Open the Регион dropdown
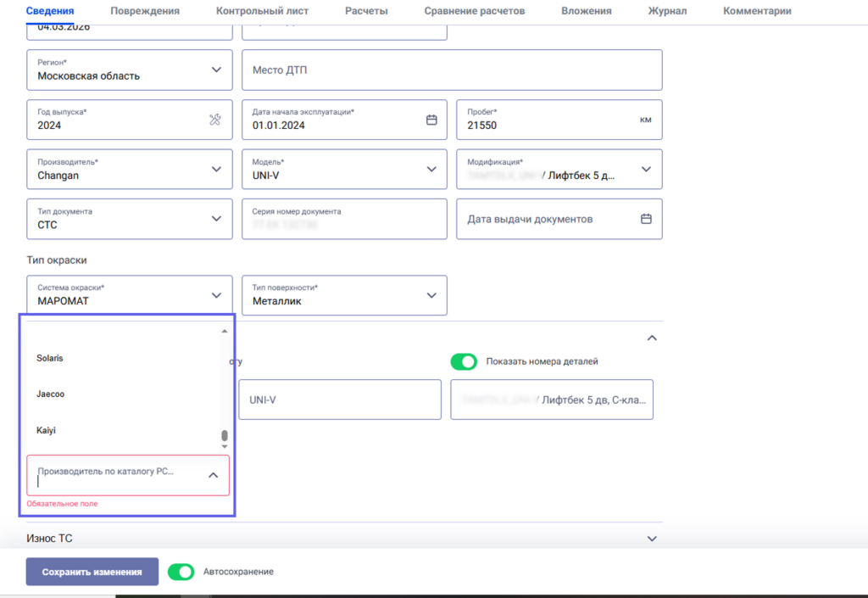The height and width of the screenshot is (598, 868). 215,70
